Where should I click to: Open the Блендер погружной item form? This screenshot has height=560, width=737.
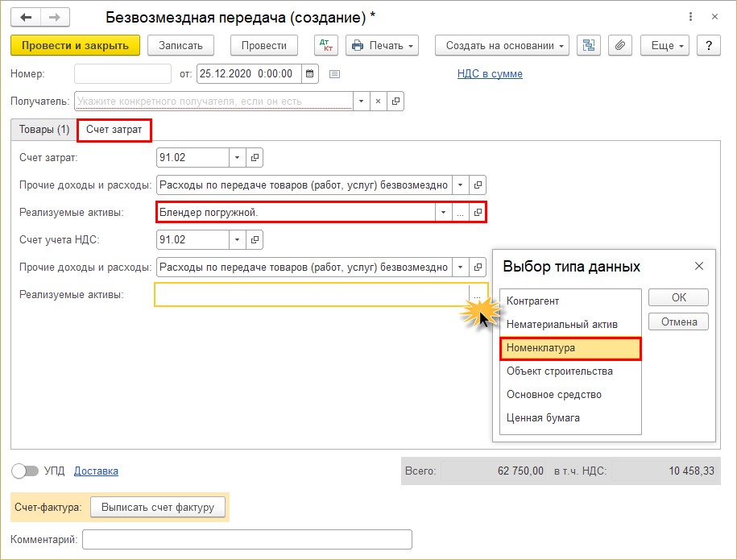click(x=478, y=213)
